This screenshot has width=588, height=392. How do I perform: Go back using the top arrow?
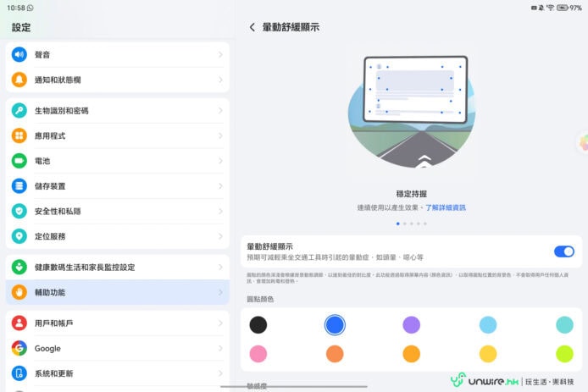pyautogui.click(x=252, y=27)
